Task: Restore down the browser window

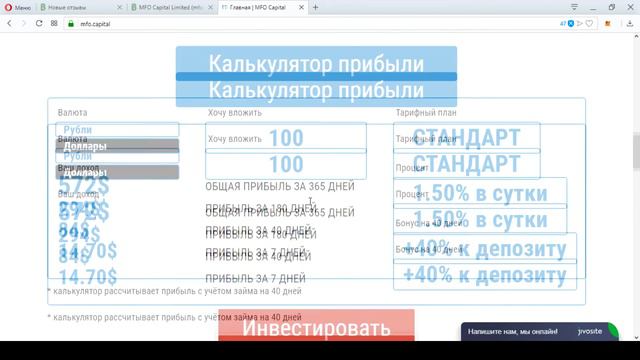Action: [x=611, y=7]
